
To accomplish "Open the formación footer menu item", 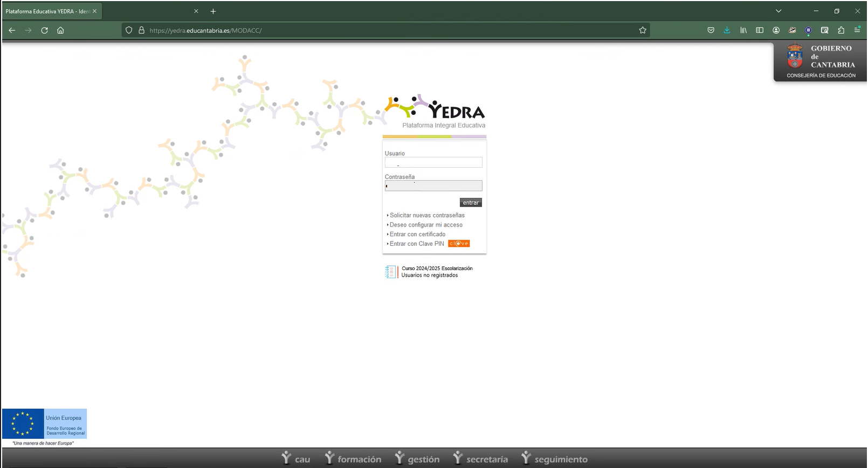I will (353, 458).
